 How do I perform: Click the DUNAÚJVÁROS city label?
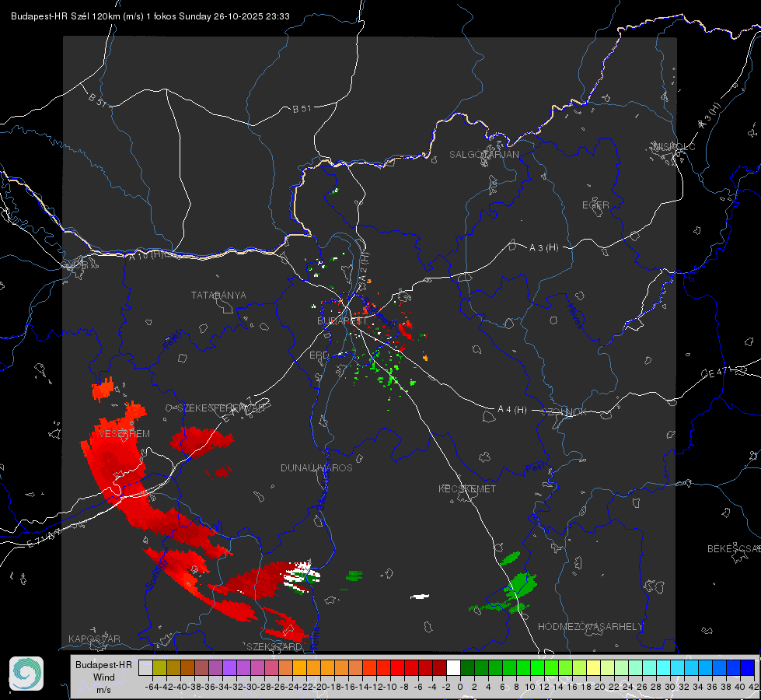point(316,467)
